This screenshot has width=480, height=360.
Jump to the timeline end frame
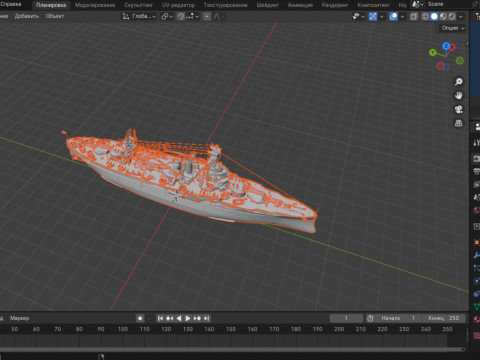pos(206,318)
